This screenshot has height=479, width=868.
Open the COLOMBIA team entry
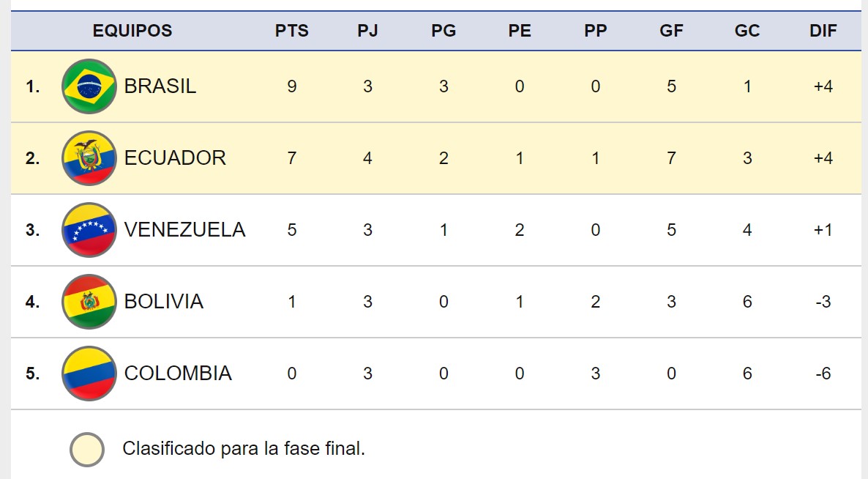[x=178, y=374]
